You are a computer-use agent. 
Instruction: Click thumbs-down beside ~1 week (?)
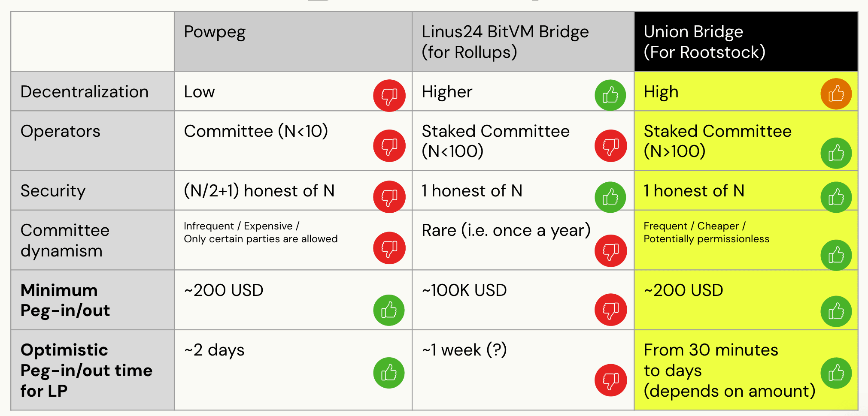[x=610, y=380]
